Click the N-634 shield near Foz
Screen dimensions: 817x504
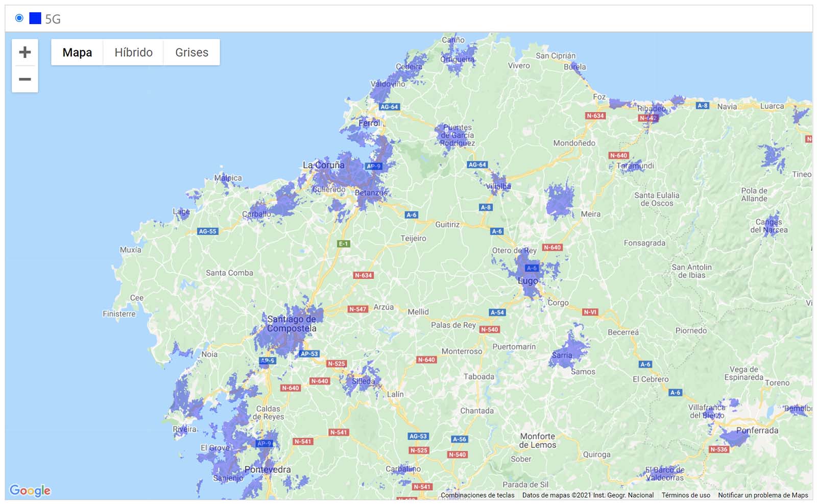(595, 116)
